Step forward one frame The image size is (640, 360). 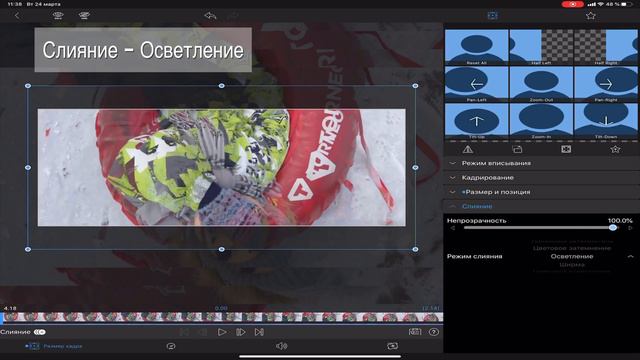coord(240,332)
